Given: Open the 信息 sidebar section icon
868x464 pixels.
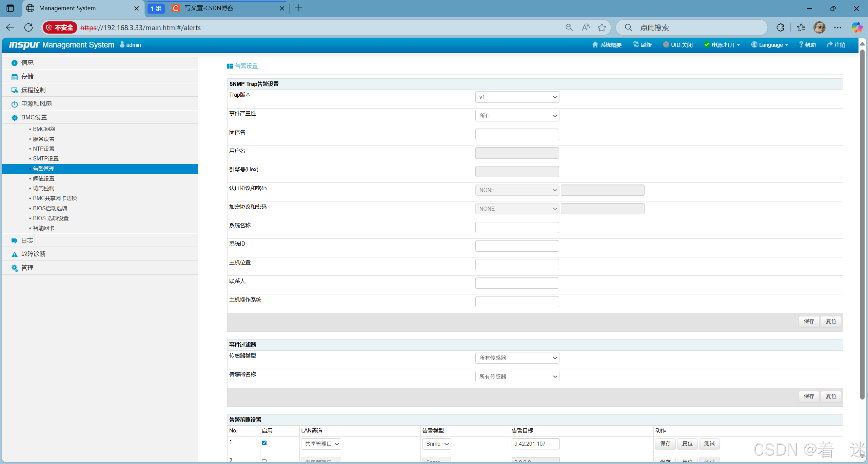Looking at the screenshot, I should (14, 63).
